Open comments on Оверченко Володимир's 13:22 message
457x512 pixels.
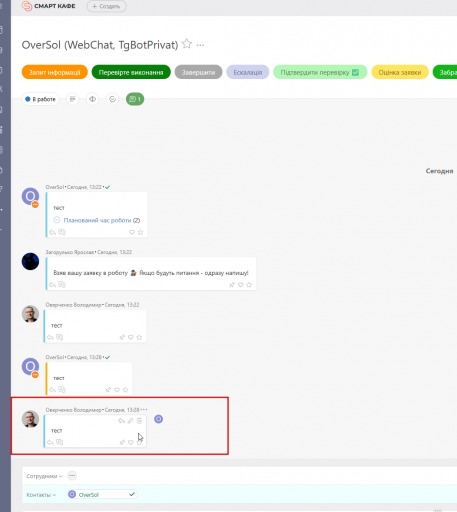click(x=59, y=337)
